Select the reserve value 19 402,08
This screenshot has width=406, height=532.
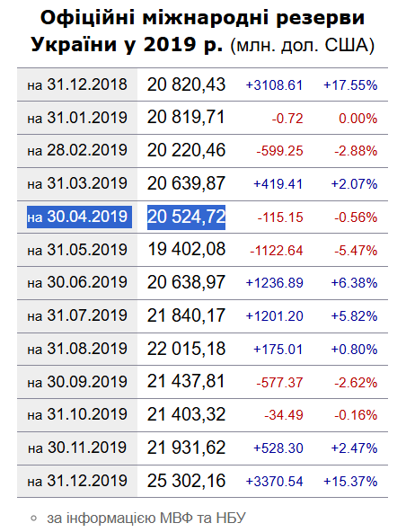[187, 250]
